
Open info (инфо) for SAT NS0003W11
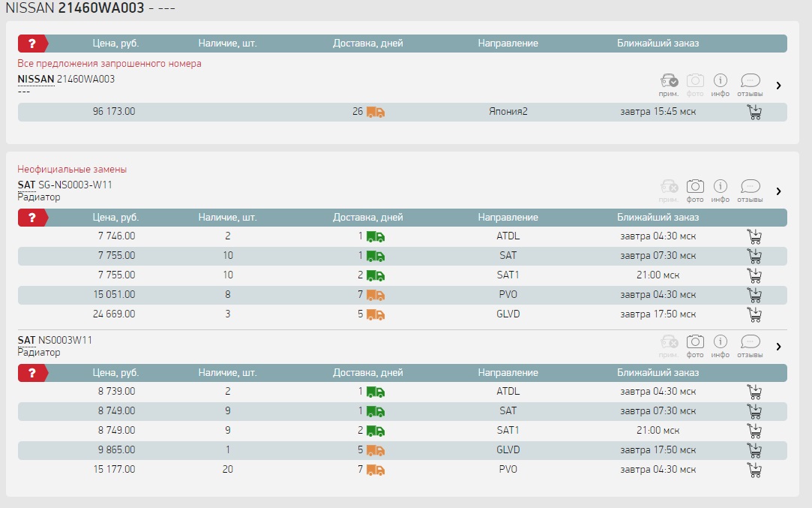[721, 346]
